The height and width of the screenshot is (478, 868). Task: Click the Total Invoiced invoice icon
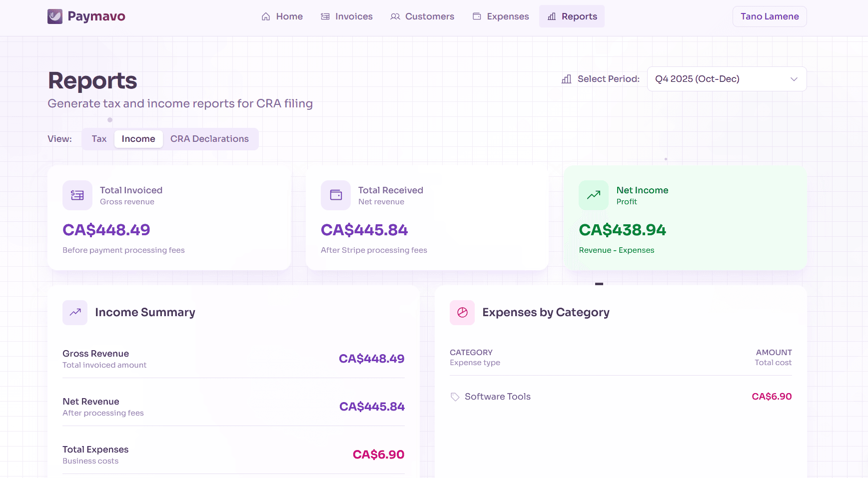[x=77, y=195]
